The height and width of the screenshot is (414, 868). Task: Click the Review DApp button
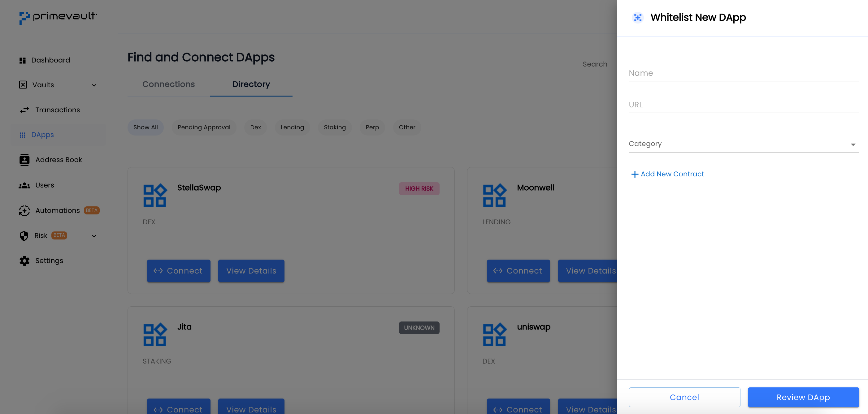click(803, 397)
